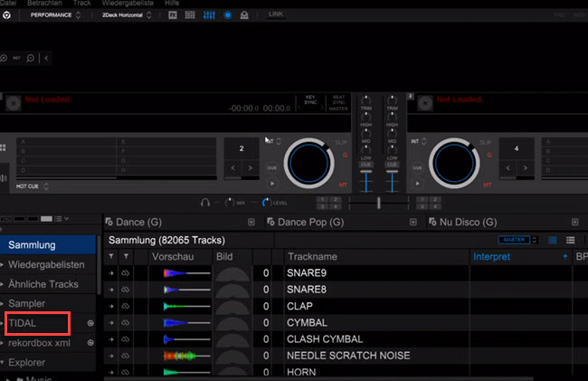Image resolution: width=588 pixels, height=381 pixels.
Task: Click the crossfader handle
Action: tap(379, 203)
